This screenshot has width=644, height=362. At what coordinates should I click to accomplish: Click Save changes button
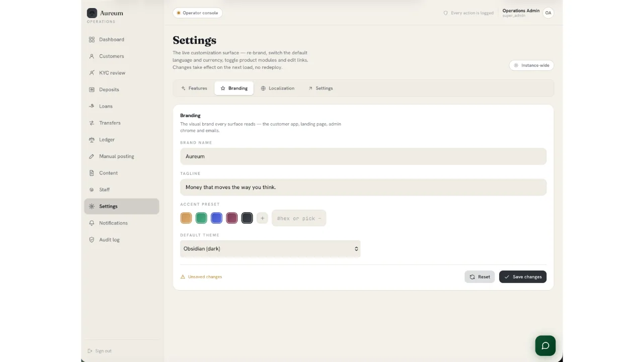pos(523,277)
